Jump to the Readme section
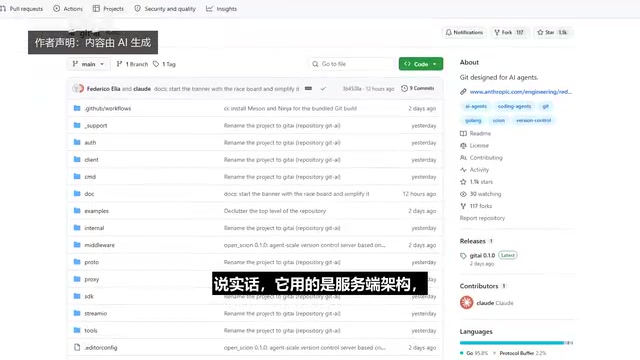 pos(476,133)
